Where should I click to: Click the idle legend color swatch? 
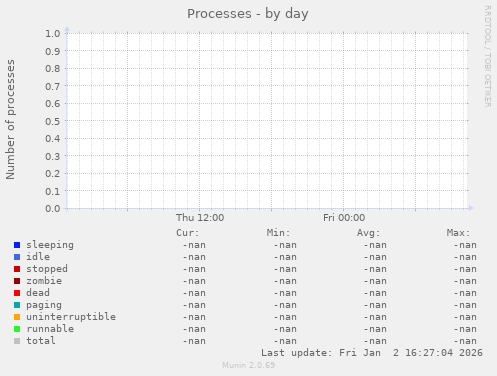click(x=17, y=257)
